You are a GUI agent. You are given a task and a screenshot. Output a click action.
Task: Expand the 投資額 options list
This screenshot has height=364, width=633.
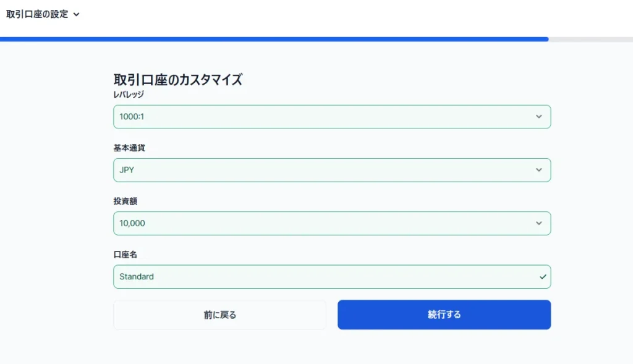(332, 223)
